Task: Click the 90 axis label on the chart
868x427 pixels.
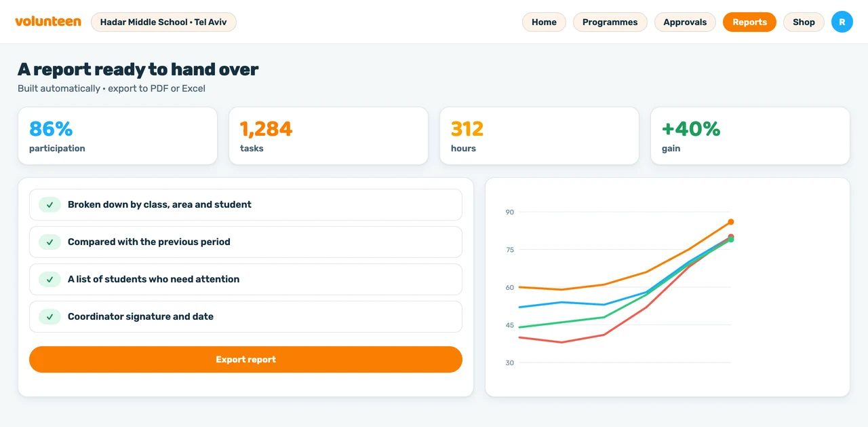Action: (510, 212)
